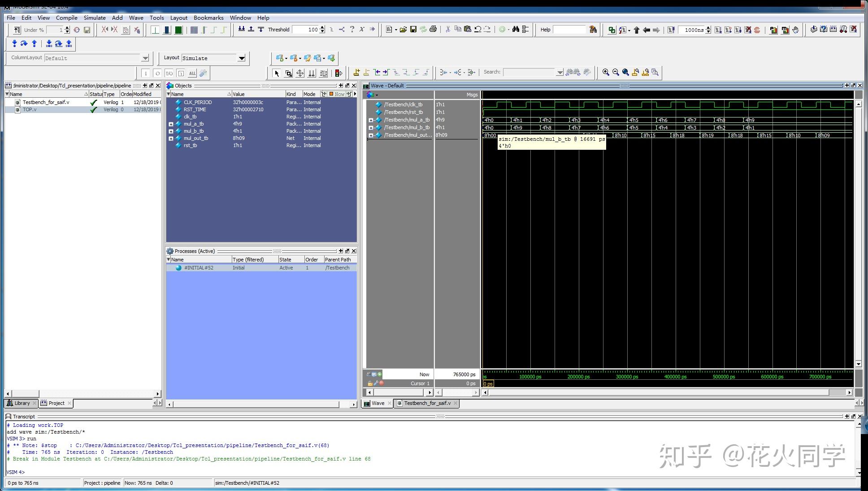Click the Zoom Out magnifier icon
Viewport: 868px width, 491px height.
pos(616,72)
